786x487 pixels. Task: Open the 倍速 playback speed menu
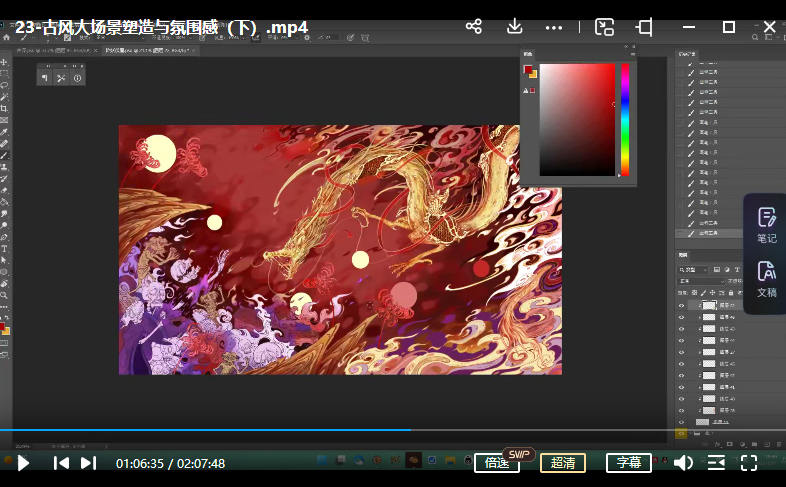coord(496,463)
